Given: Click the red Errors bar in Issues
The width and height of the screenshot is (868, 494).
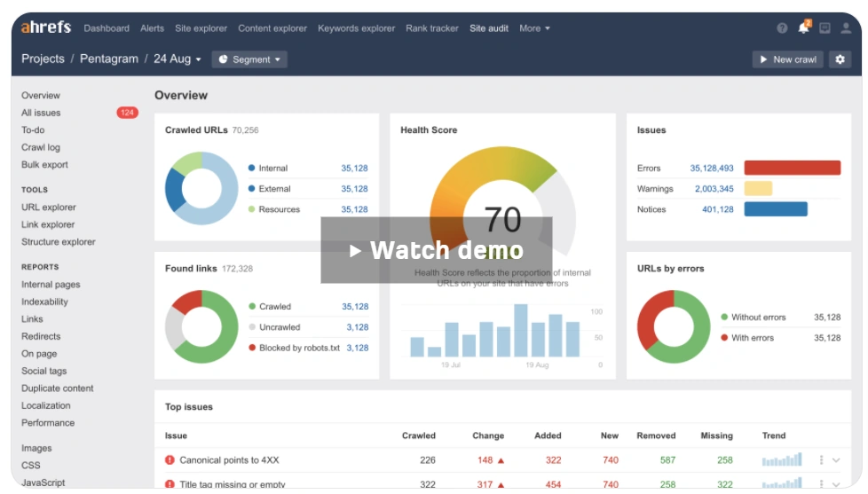Looking at the screenshot, I should (792, 168).
